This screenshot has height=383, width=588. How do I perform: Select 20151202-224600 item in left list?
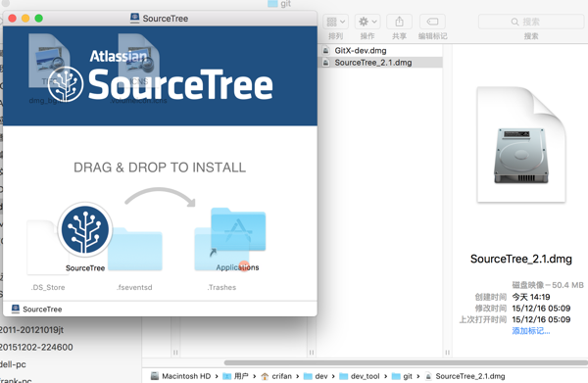[x=36, y=347]
